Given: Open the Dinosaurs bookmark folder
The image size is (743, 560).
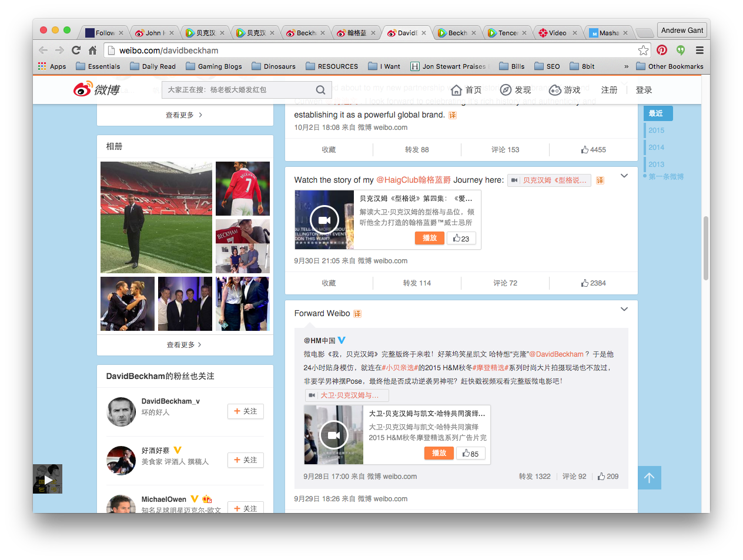Looking at the screenshot, I should point(273,66).
